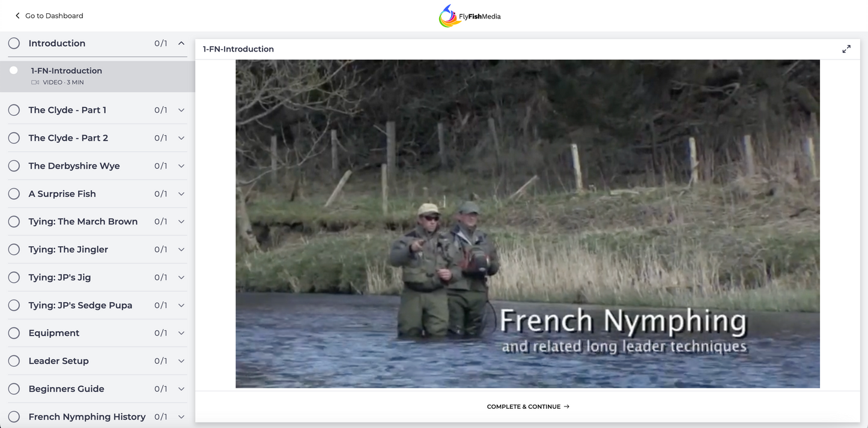The width and height of the screenshot is (868, 428).
Task: Expand Tying: JP's Sedge Pupa chevron
Action: click(181, 305)
